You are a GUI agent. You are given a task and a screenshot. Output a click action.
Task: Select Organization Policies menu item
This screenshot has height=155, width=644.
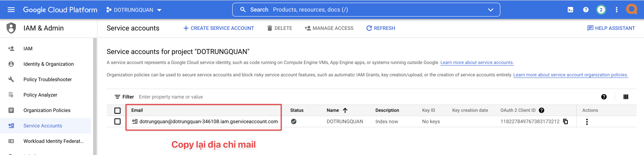pyautogui.click(x=47, y=110)
